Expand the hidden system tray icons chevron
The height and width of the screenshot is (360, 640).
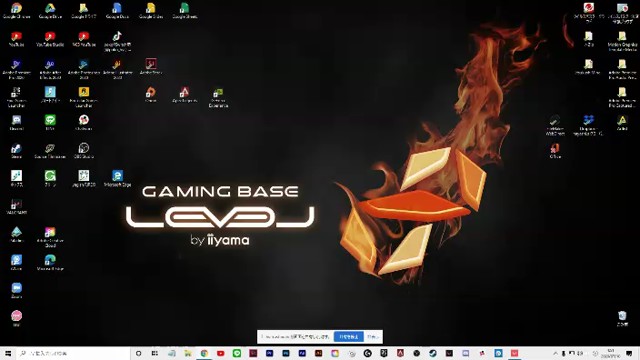pyautogui.click(x=555, y=353)
